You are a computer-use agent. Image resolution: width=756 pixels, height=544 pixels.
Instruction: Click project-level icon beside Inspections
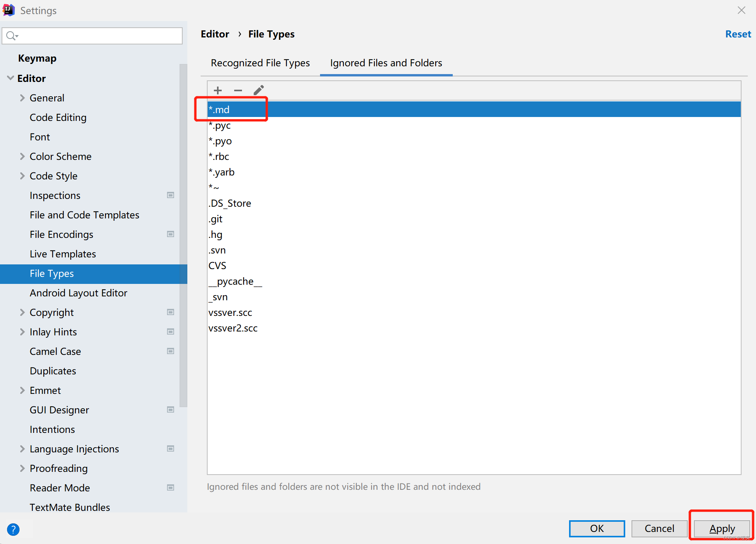(x=171, y=195)
